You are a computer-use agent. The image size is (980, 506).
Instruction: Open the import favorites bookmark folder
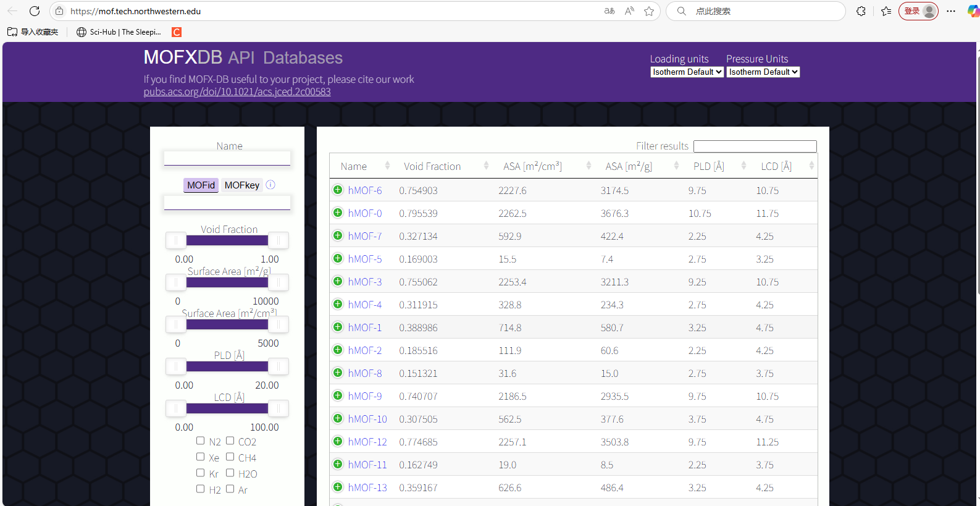tap(33, 32)
